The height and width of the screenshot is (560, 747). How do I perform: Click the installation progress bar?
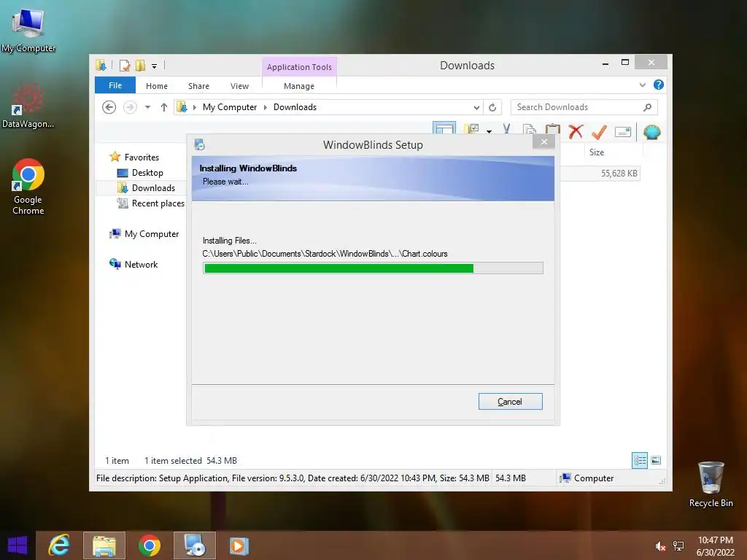373,268
